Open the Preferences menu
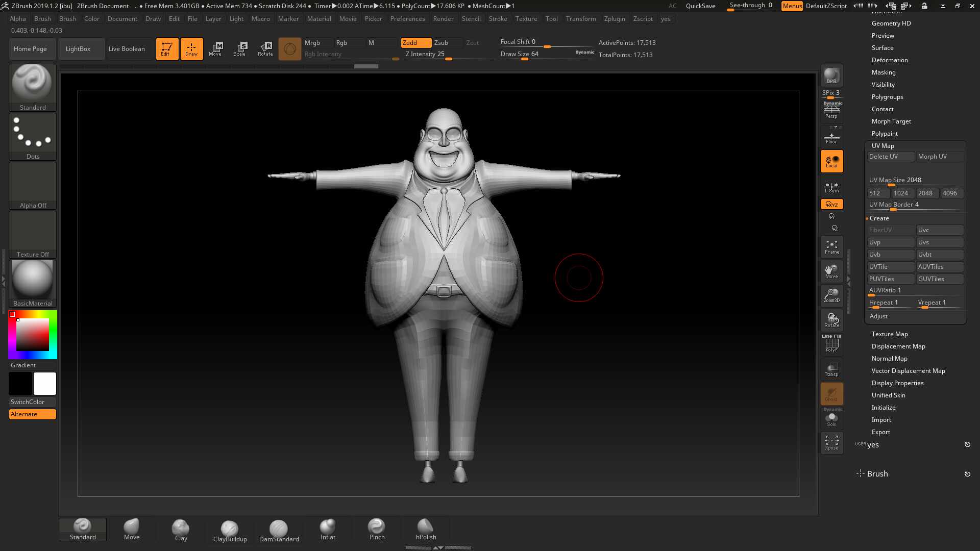This screenshot has width=980, height=551. (407, 19)
